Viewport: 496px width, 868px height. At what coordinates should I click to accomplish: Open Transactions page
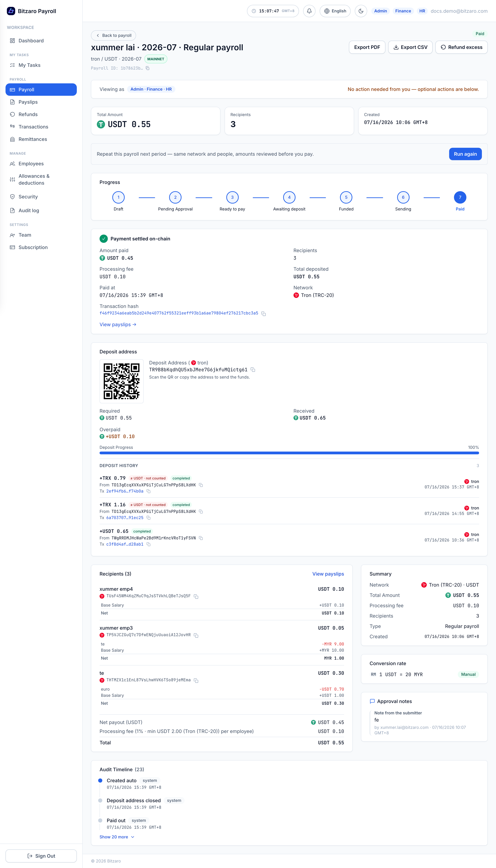(41, 127)
